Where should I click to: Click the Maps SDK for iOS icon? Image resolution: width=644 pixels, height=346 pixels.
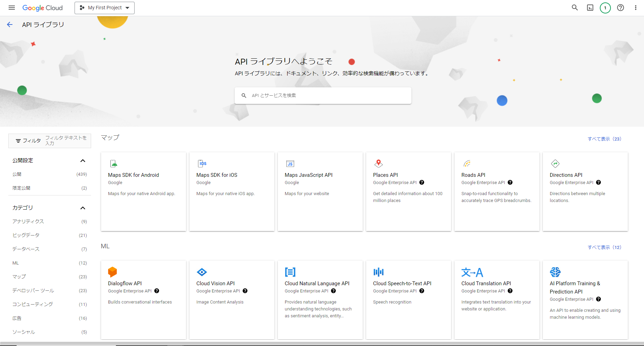tap(202, 163)
